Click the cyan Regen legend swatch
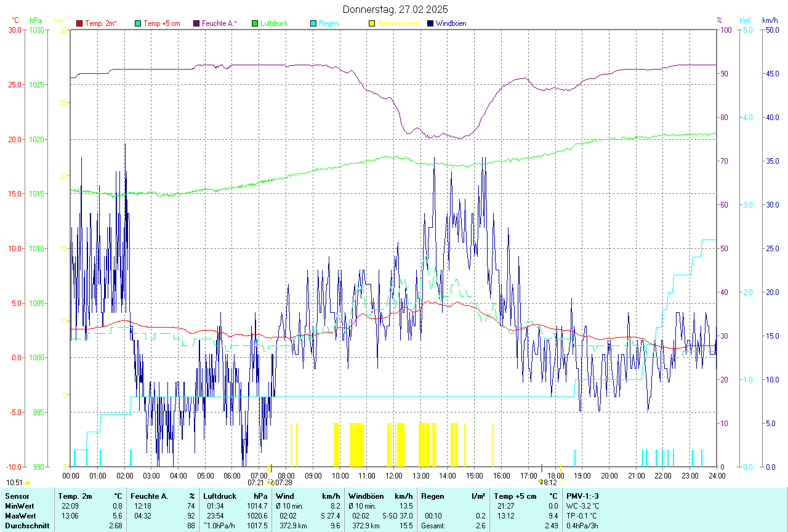Viewport: 788px width, 532px height. tap(313, 23)
